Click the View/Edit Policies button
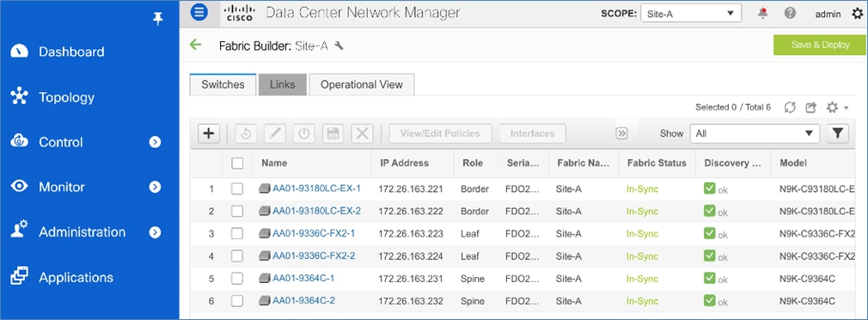 pos(440,133)
